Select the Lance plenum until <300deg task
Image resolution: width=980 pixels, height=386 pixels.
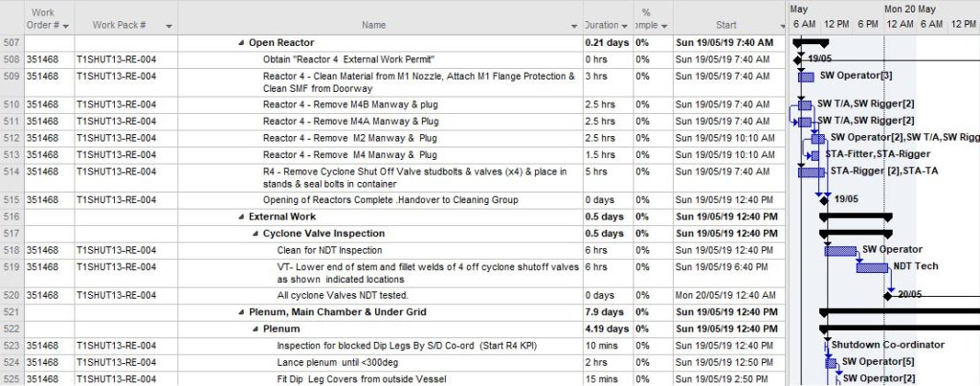pos(329,361)
